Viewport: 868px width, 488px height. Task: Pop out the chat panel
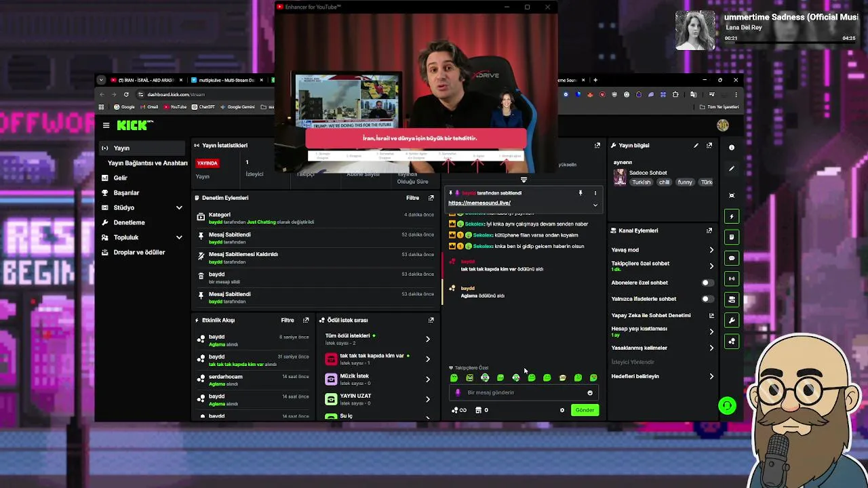click(x=597, y=145)
